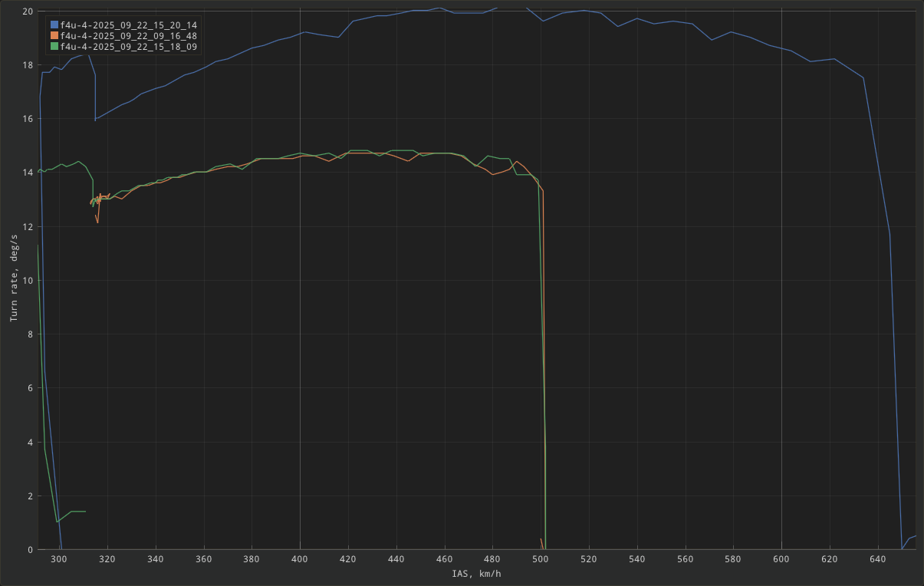
Task: Click the x-axis tick label 640
Action: pos(878,560)
